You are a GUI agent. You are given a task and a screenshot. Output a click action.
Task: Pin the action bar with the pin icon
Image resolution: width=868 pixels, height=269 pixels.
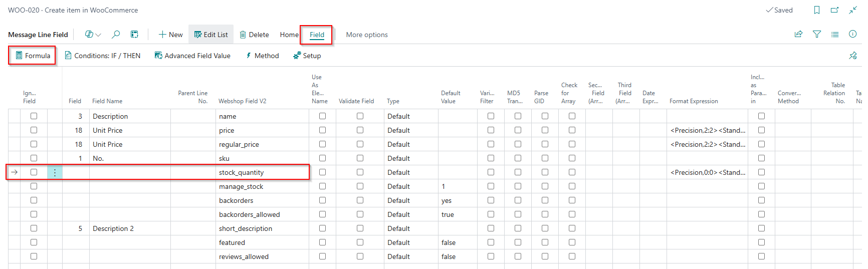(853, 56)
